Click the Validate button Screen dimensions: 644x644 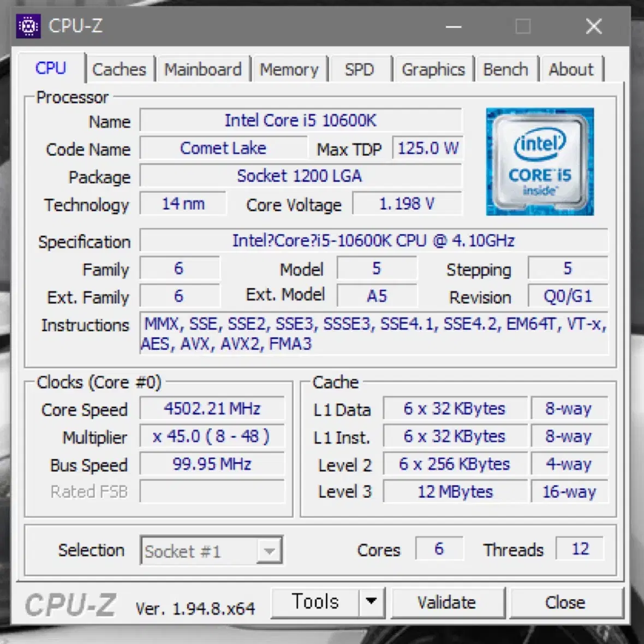(x=447, y=603)
